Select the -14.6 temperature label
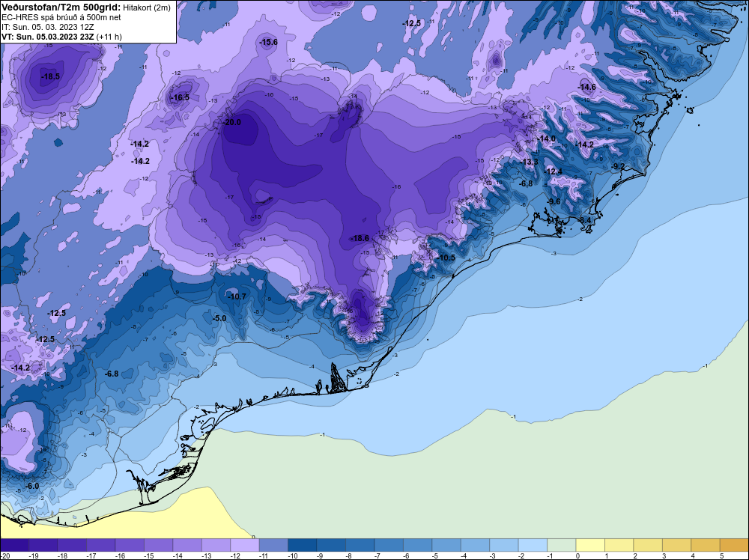The height and width of the screenshot is (560, 749). click(x=587, y=87)
